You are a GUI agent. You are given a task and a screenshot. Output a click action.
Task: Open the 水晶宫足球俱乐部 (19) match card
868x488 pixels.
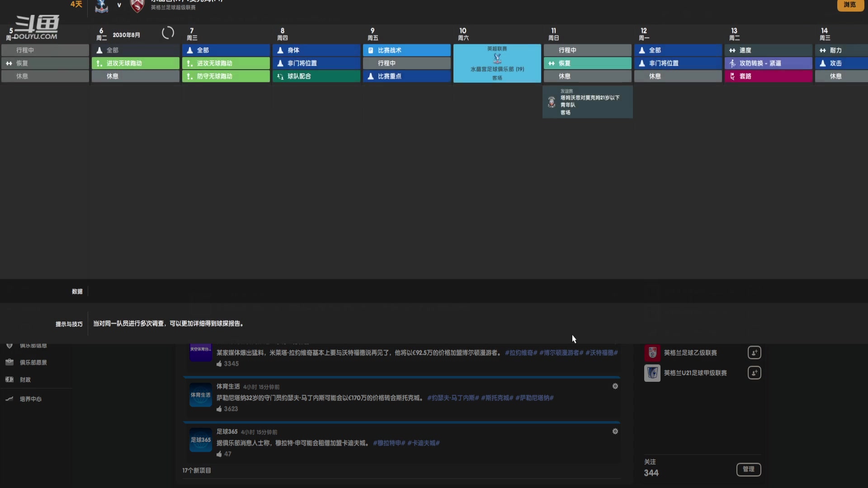pyautogui.click(x=497, y=63)
